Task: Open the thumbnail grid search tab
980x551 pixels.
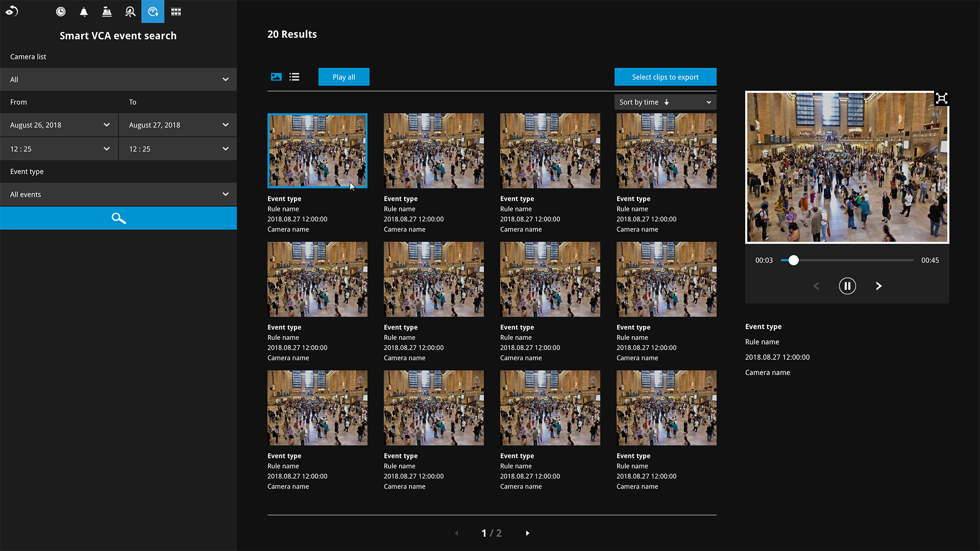Action: [x=176, y=12]
